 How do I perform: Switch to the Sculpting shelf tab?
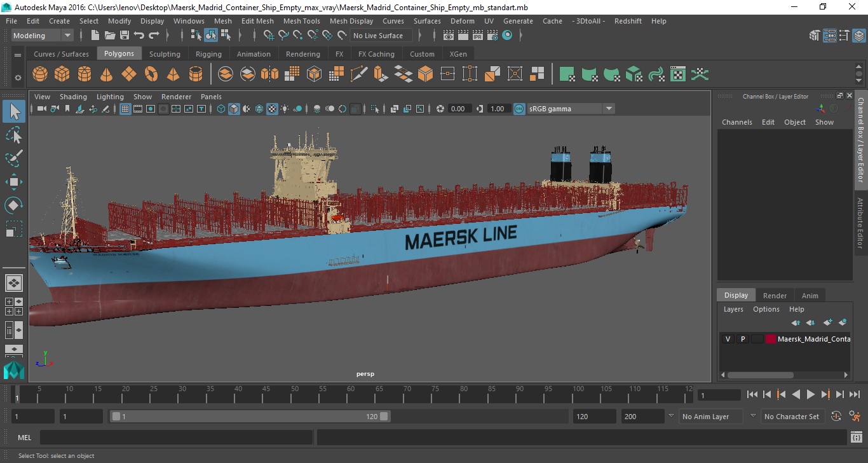click(165, 54)
